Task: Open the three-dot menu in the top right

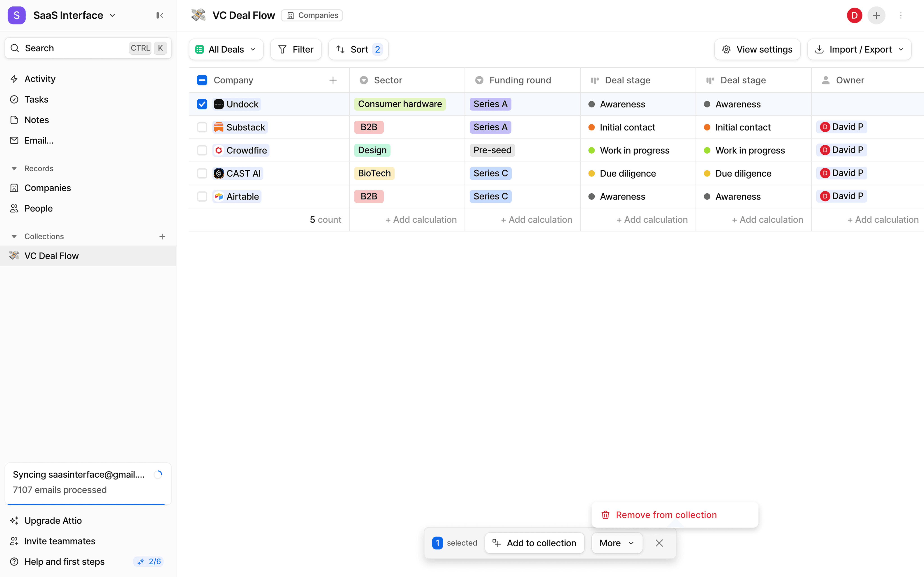Action: coord(901,15)
